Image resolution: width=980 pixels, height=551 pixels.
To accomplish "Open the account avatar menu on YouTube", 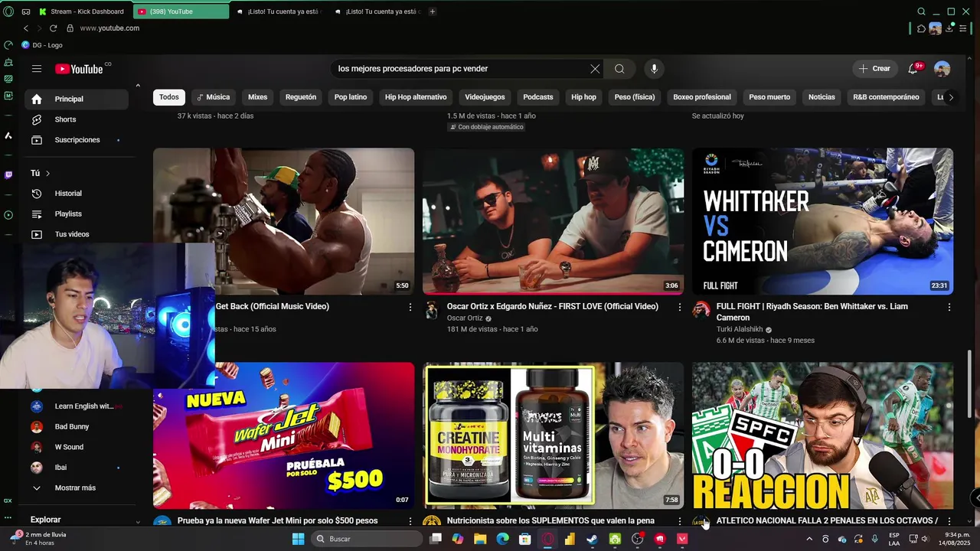I will (942, 69).
